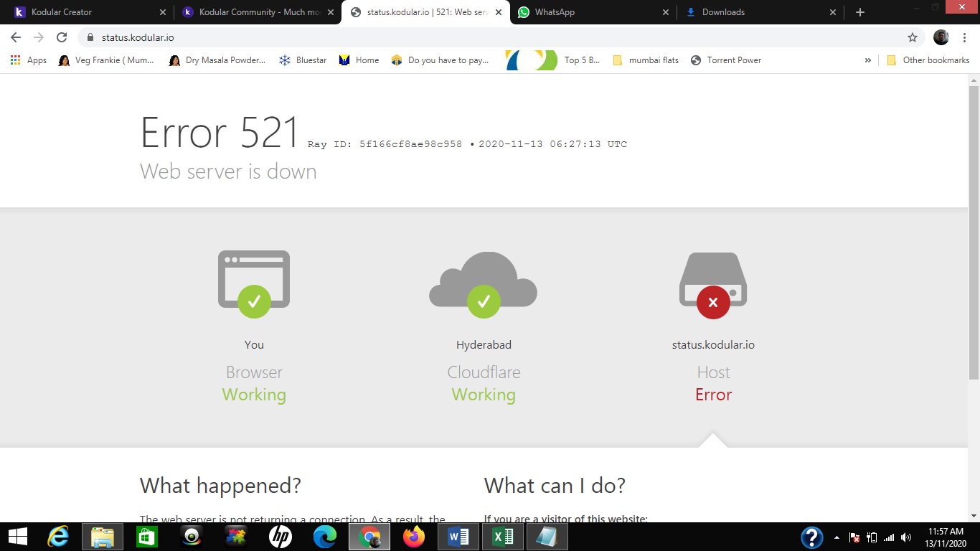Open the Microsoft Store taskbar icon
The height and width of the screenshot is (551, 980).
tap(147, 537)
